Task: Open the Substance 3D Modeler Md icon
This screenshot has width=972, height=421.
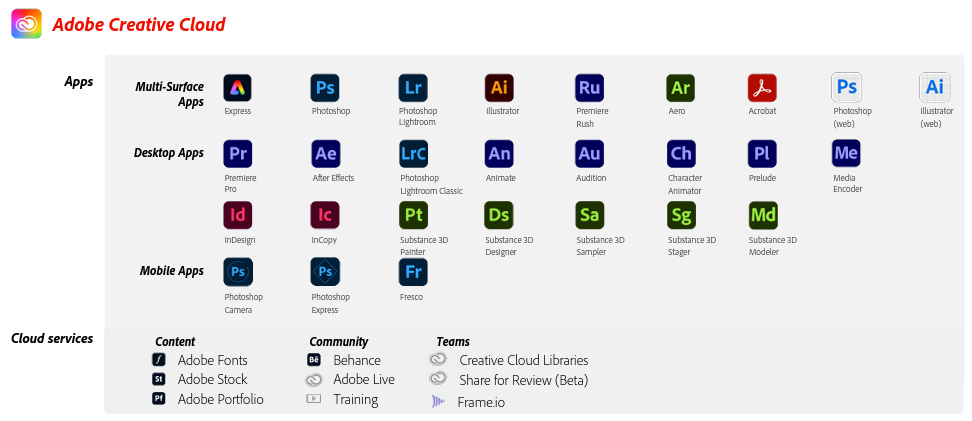Action: pyautogui.click(x=763, y=216)
